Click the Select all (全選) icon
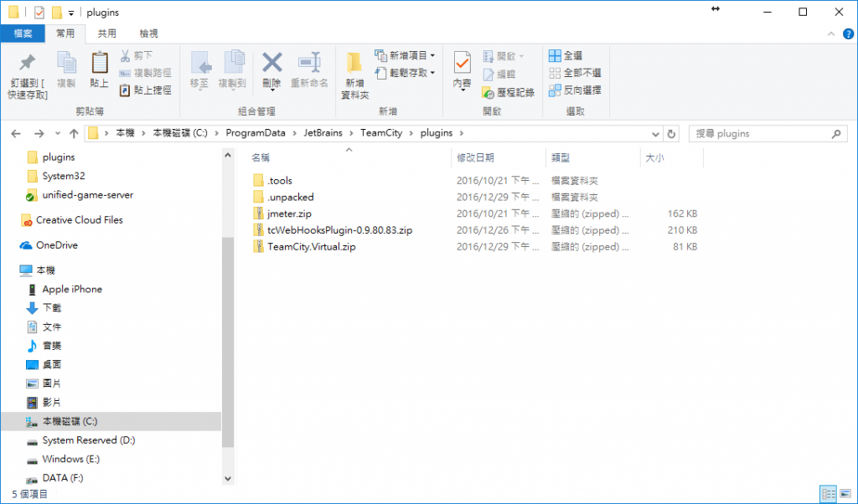 tap(555, 55)
